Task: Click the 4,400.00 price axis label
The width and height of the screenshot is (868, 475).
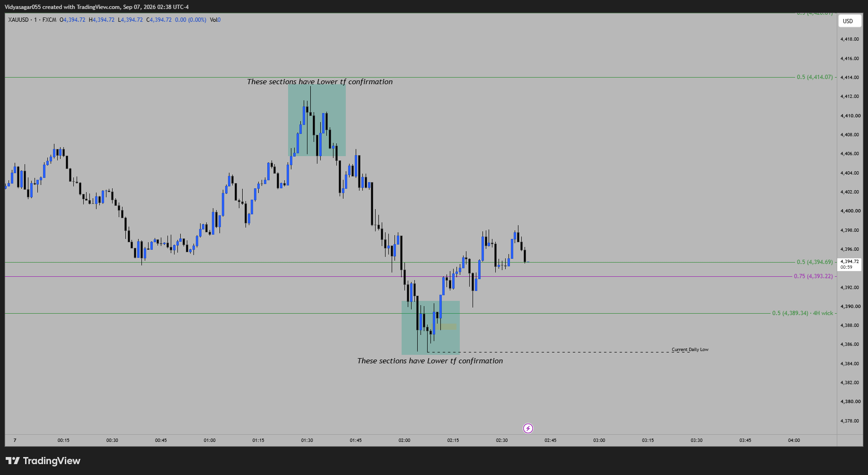Action: pos(850,211)
